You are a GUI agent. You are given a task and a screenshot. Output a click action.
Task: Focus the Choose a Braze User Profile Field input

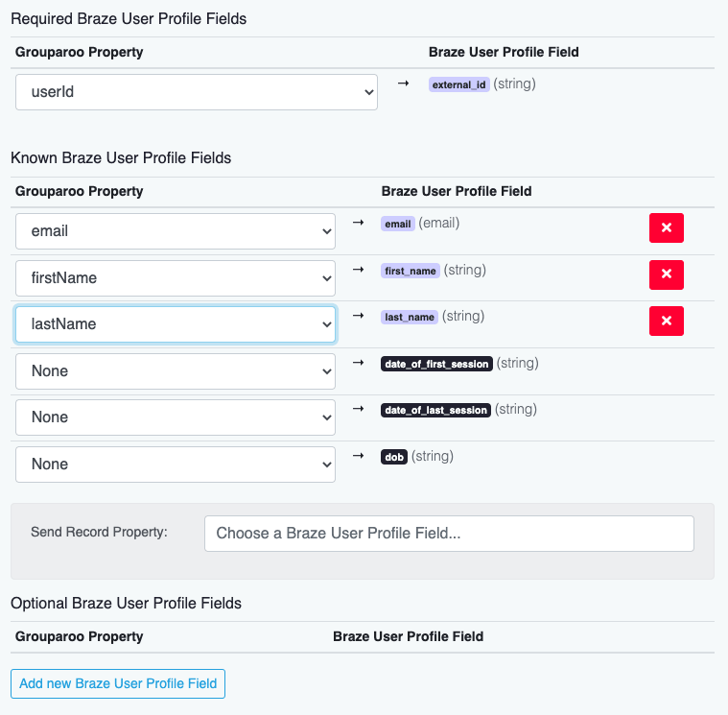click(x=449, y=534)
